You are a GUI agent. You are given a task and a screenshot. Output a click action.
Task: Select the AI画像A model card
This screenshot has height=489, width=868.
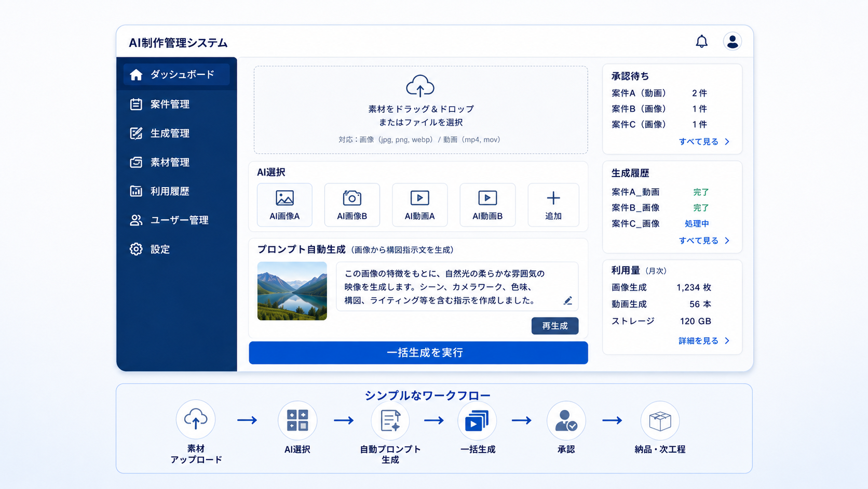(284, 205)
